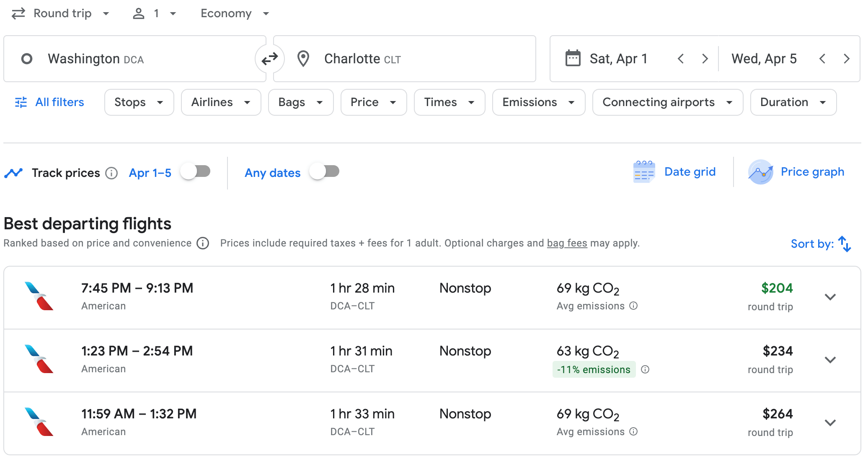Click the Track prices trend line icon

click(13, 173)
